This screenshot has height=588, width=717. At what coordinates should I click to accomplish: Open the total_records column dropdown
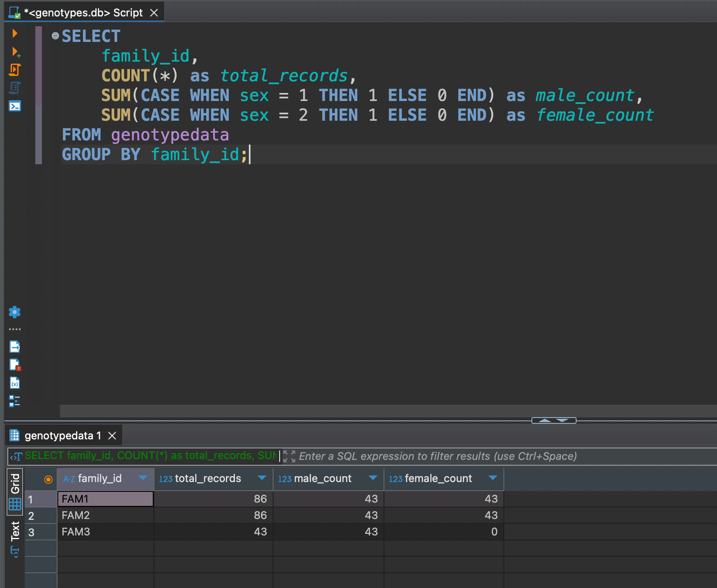click(x=262, y=478)
